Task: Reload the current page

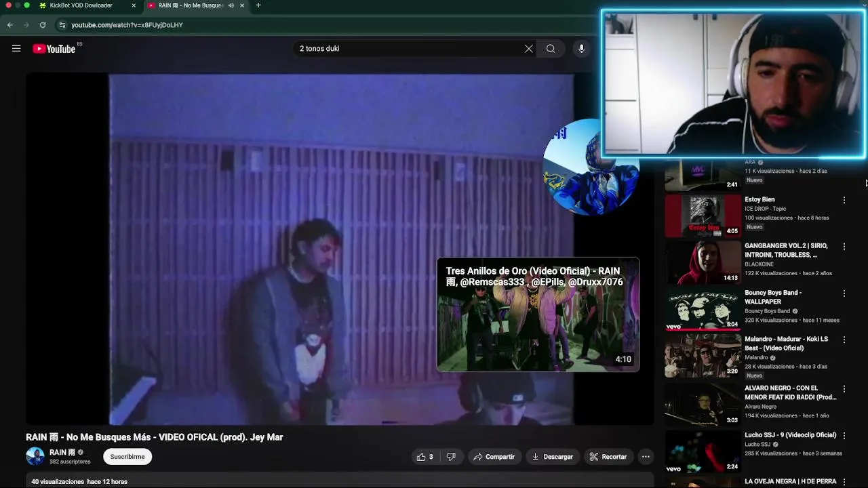Action: point(43,25)
